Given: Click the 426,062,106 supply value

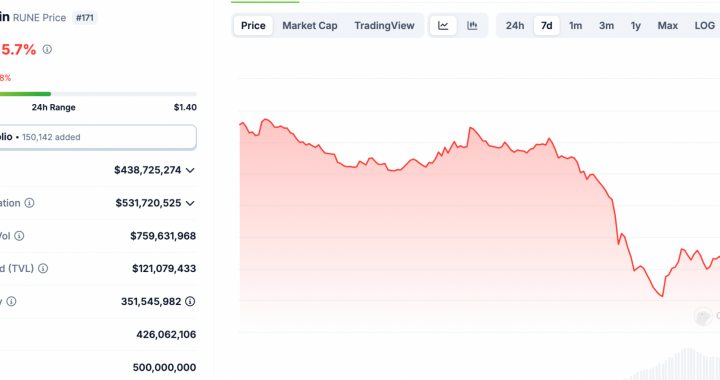Looking at the screenshot, I should (x=166, y=335).
